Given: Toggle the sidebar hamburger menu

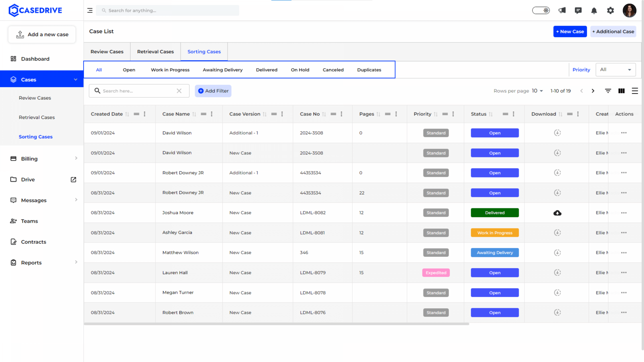Looking at the screenshot, I should coord(90,11).
